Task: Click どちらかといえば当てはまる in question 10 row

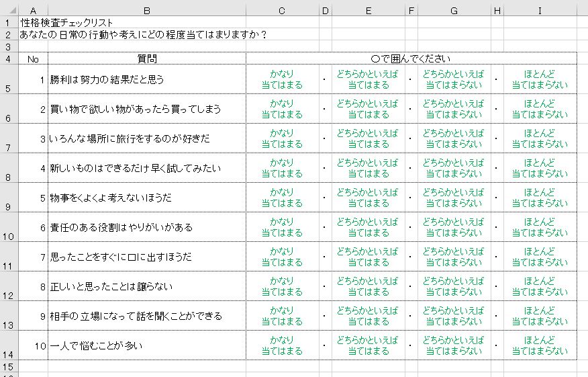Action: pyautogui.click(x=369, y=345)
